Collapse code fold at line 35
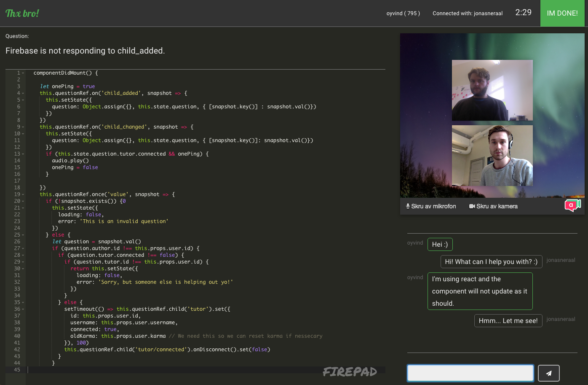Image resolution: width=588 pixels, height=385 pixels. tap(23, 302)
